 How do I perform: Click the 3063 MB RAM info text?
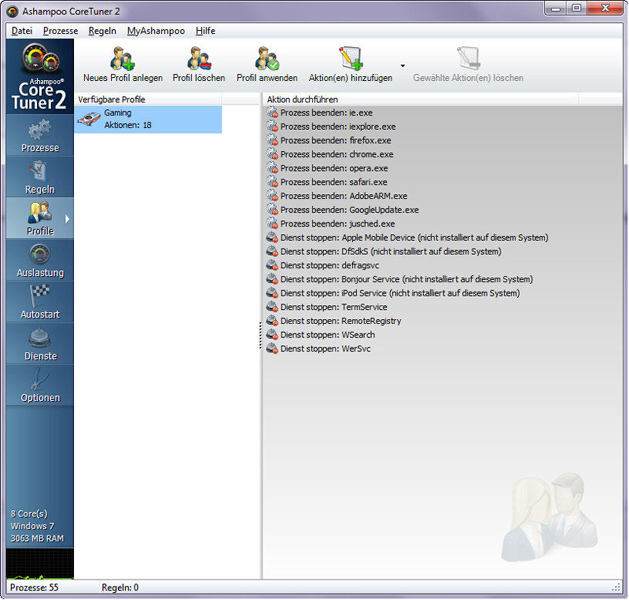pyautogui.click(x=37, y=538)
